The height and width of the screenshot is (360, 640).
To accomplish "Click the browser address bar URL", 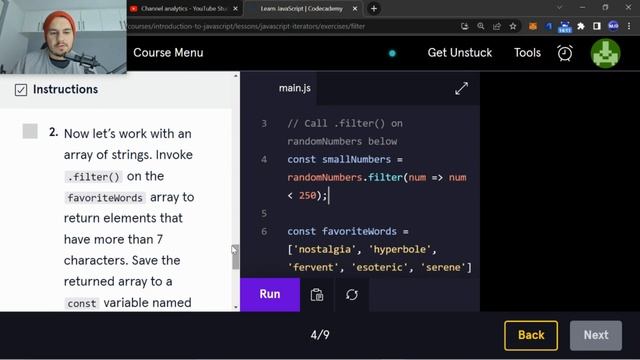I will coord(246,27).
